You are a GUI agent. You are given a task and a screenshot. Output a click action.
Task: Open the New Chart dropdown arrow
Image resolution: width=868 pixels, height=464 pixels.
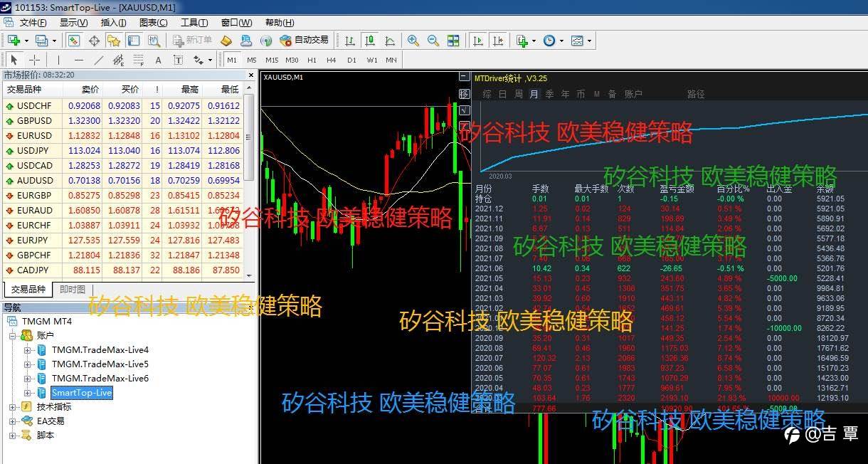tap(26, 41)
